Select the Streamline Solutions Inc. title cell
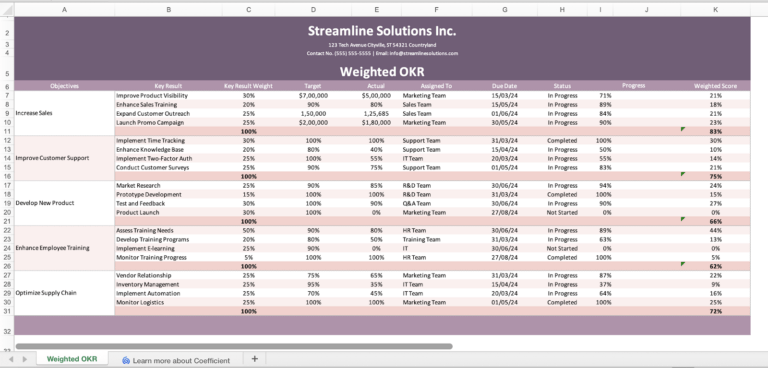Screen dimensions: 768x368 click(382, 31)
